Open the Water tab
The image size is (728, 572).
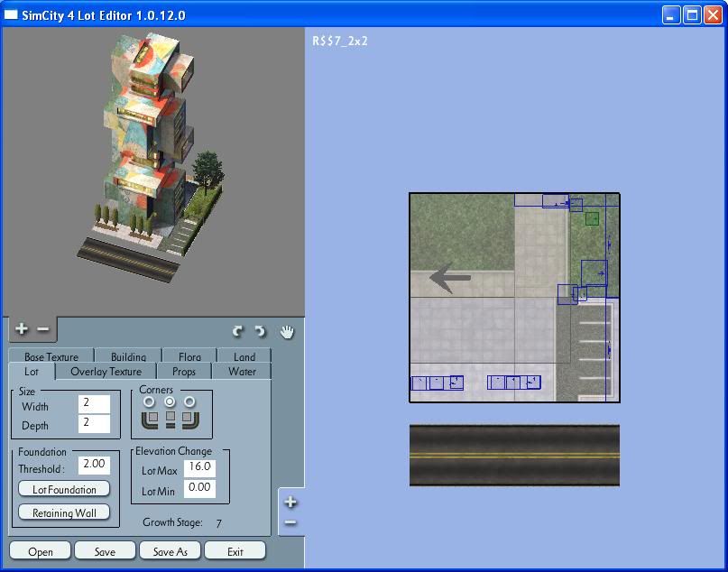tap(242, 372)
